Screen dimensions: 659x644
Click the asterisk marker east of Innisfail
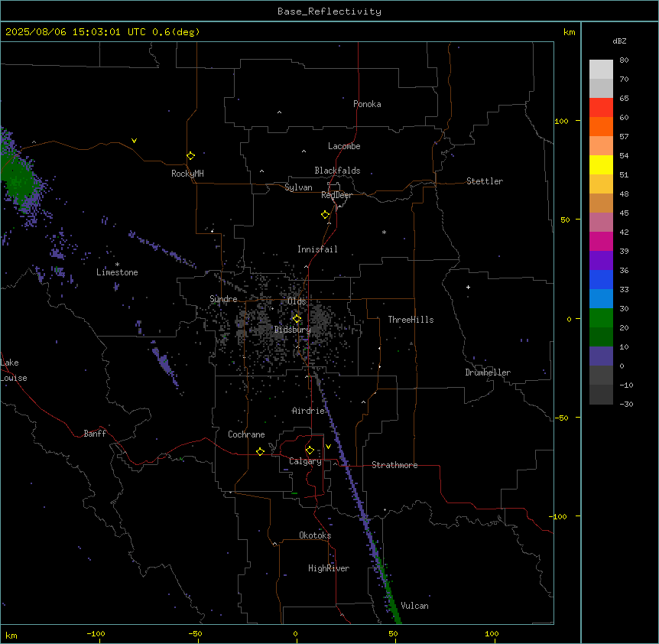click(x=384, y=232)
